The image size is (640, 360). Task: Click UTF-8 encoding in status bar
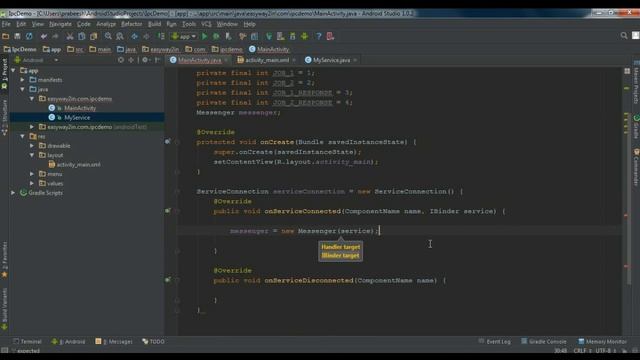point(605,351)
